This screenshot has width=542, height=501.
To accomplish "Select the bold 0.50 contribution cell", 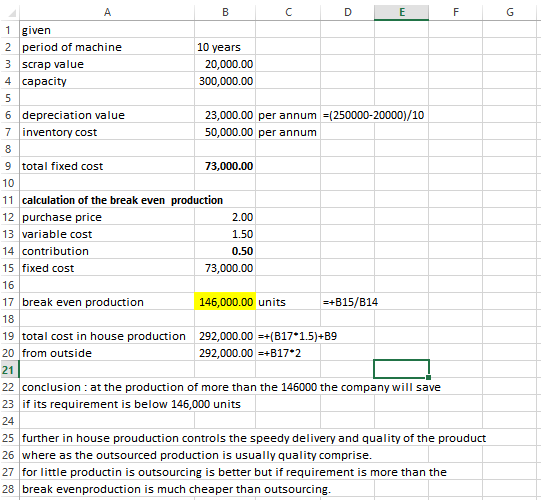I will point(225,251).
